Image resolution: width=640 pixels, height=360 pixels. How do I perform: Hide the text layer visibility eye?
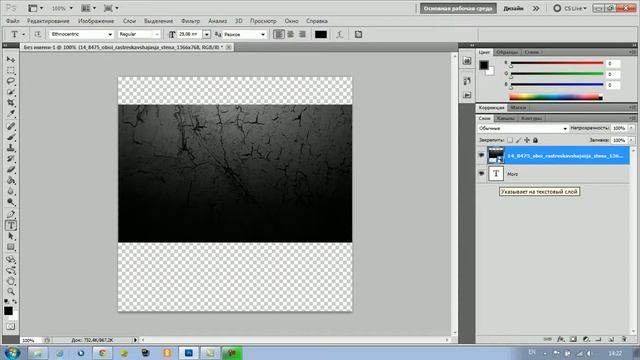(x=481, y=173)
